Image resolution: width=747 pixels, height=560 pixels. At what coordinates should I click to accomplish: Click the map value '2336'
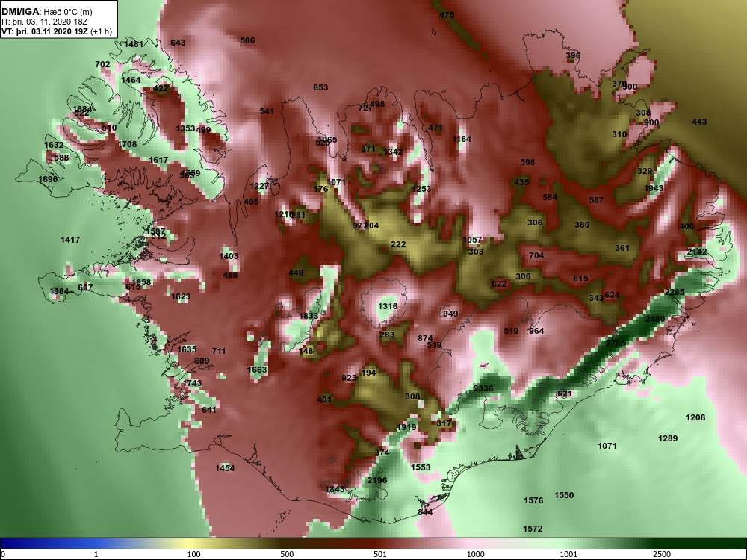[x=483, y=388]
